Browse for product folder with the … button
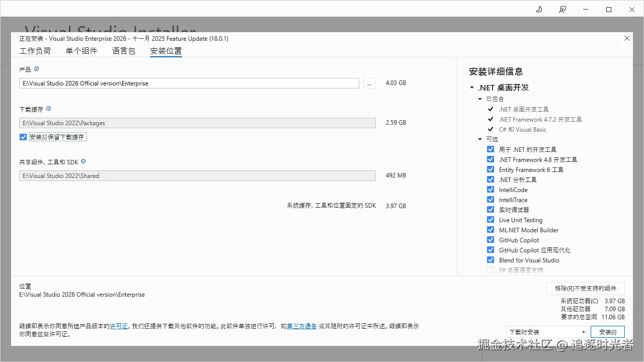 tap(369, 83)
